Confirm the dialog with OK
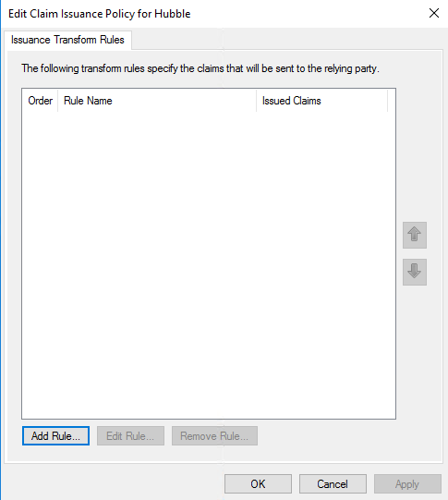The image size is (448, 500). pyautogui.click(x=258, y=484)
